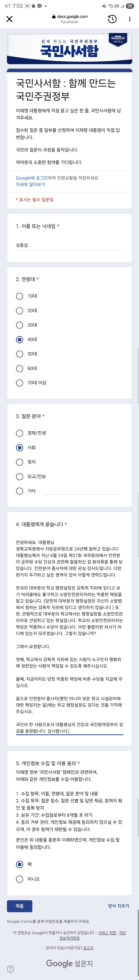
Task: Close the form with the X icon
Action: [x=9, y=19]
